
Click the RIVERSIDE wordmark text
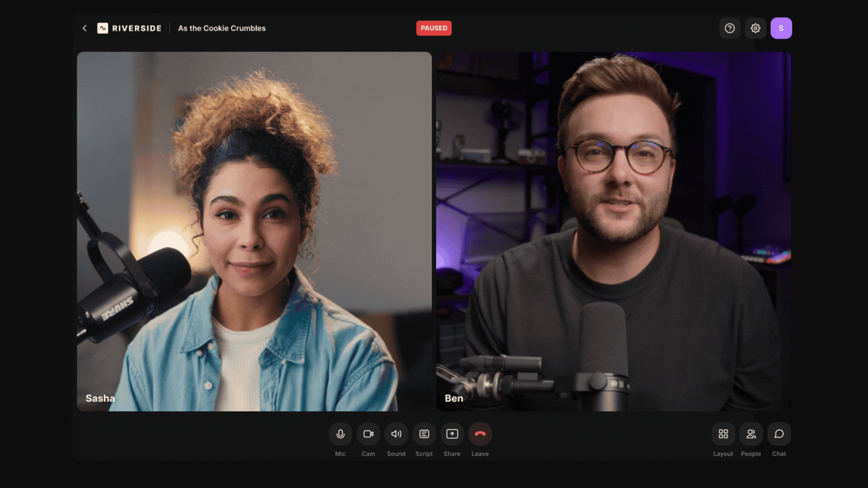(137, 28)
